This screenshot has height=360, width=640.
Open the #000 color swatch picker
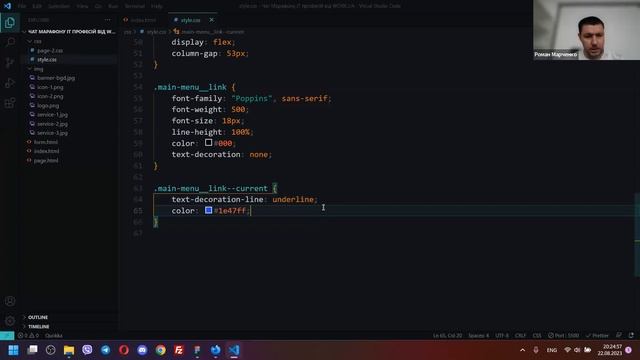[208, 142]
